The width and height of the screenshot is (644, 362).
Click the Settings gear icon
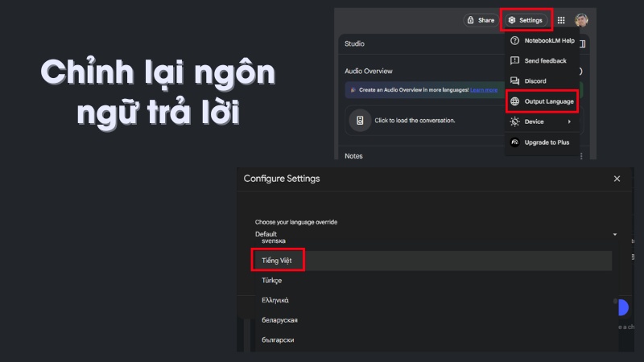(512, 19)
